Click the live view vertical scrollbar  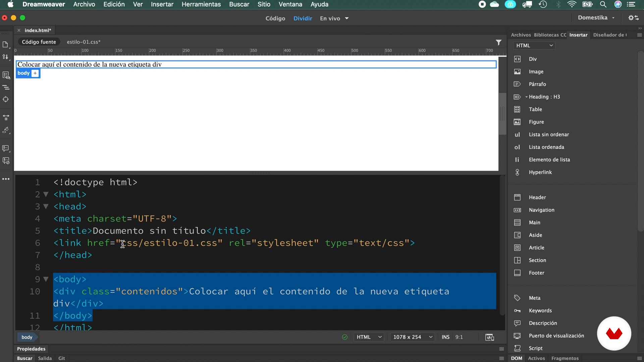click(502, 114)
